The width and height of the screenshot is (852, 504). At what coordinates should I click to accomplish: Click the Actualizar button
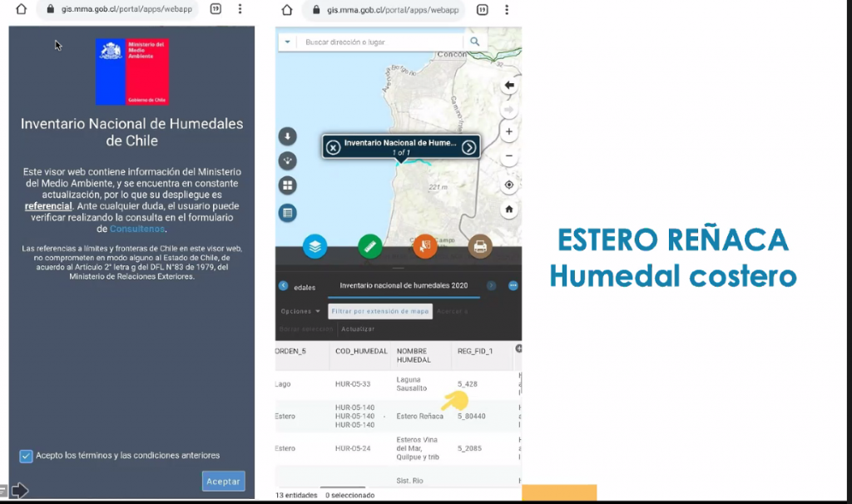coord(358,329)
